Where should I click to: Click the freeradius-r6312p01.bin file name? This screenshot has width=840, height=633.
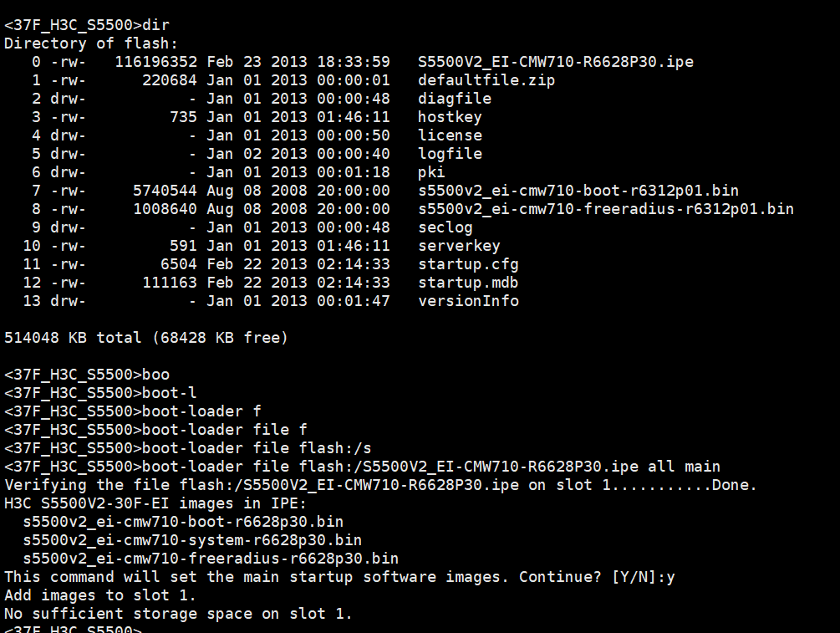(605, 209)
